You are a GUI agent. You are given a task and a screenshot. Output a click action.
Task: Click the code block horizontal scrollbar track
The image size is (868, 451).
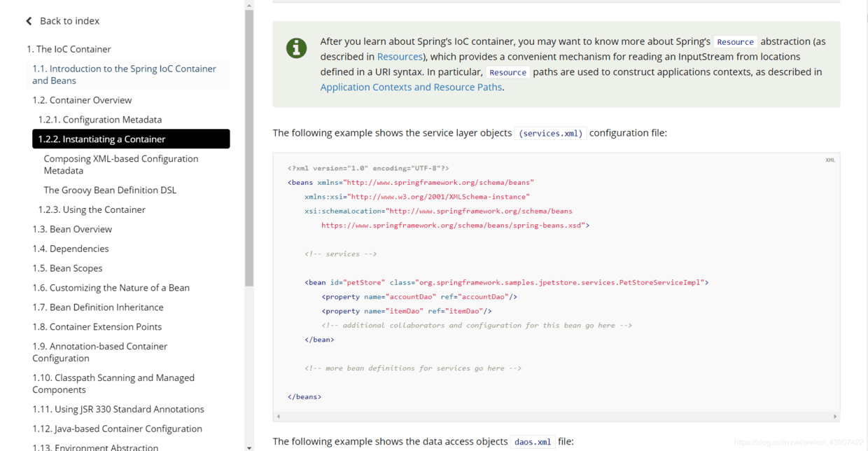tap(556, 416)
